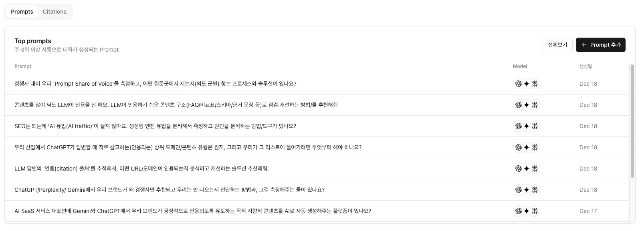Click the 전체보기 button
The height and width of the screenshot is (231, 644).
click(x=557, y=44)
